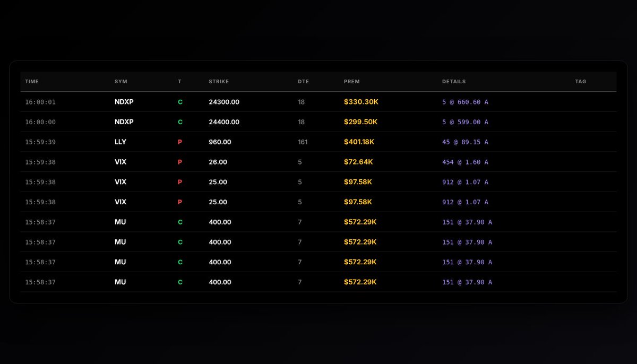This screenshot has width=637, height=364.
Task: Click the LLY symbol
Action: 120,142
